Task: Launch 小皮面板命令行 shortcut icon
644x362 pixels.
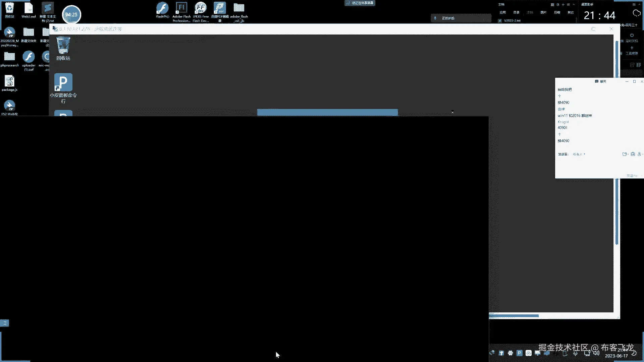Action: 63,82
